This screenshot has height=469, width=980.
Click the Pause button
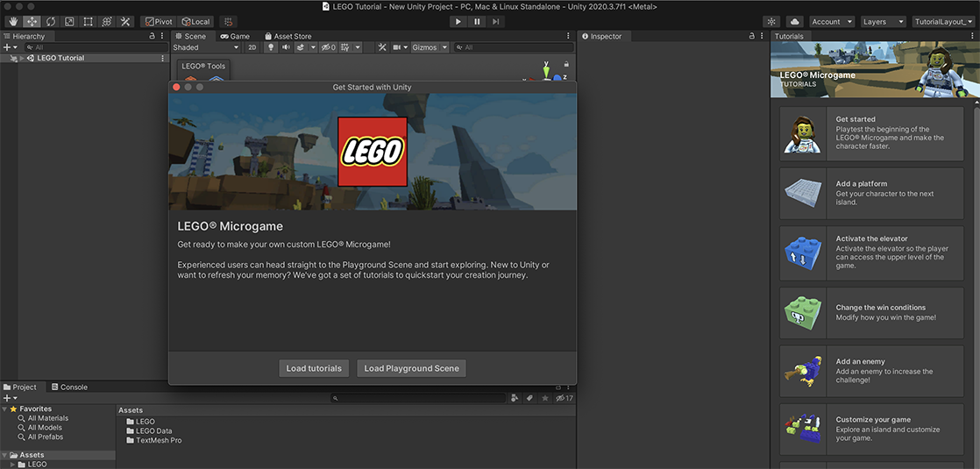coord(478,21)
